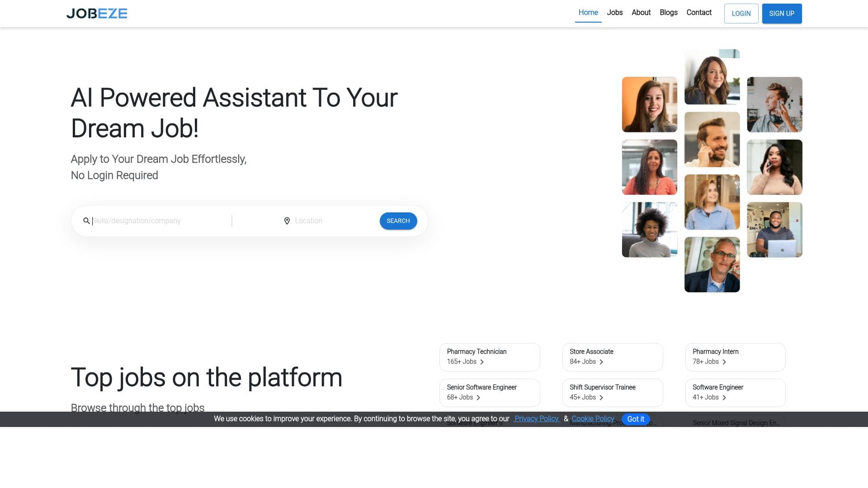Viewport: 868px width, 488px height.
Task: Open the Cookie Policy link
Action: point(593,419)
